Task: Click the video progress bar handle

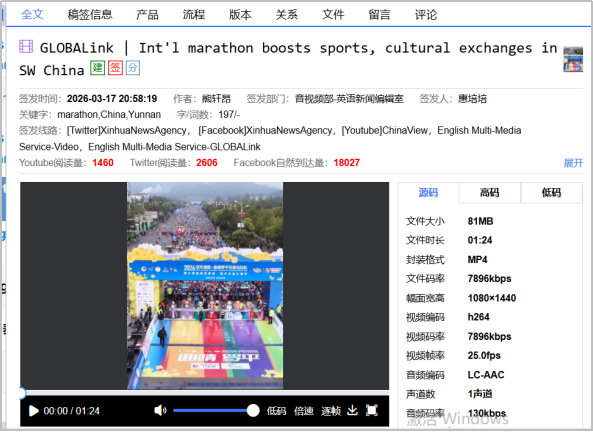Action: pyautogui.click(x=22, y=393)
